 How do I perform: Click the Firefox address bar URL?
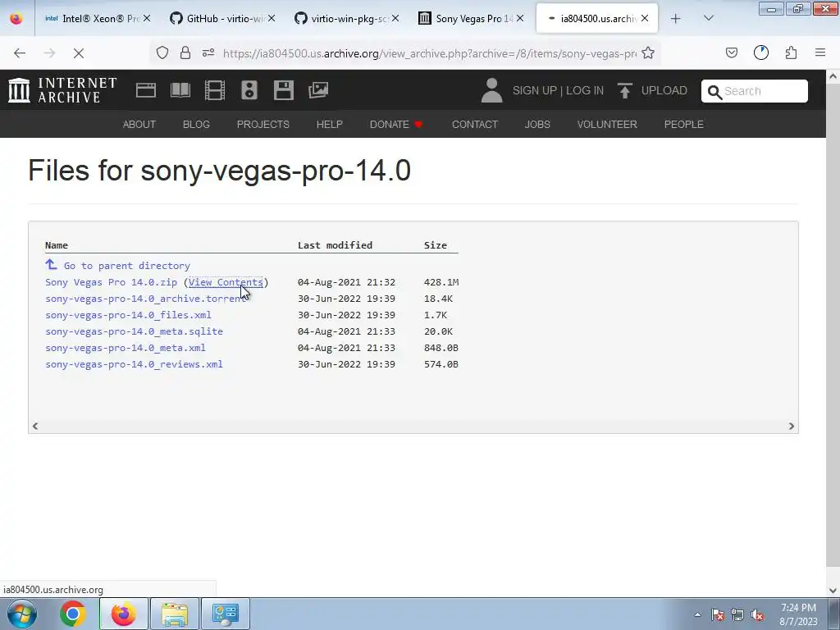pyautogui.click(x=430, y=53)
